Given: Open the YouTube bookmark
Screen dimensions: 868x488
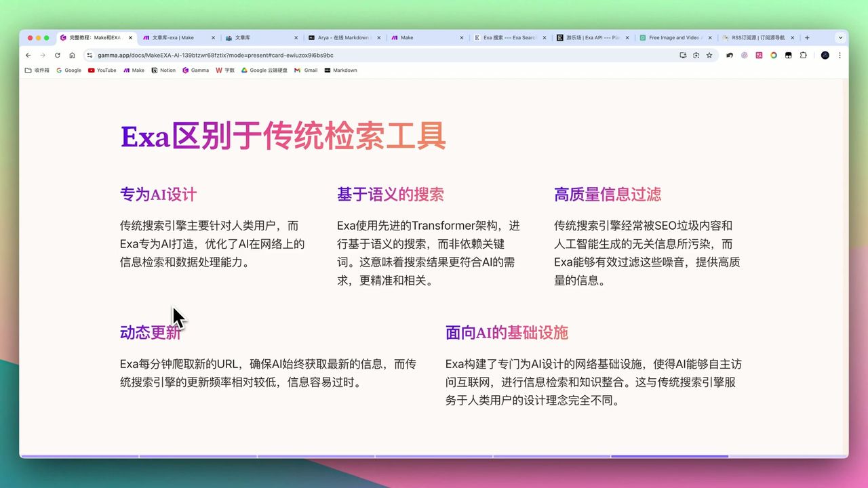Looking at the screenshot, I should (x=102, y=70).
